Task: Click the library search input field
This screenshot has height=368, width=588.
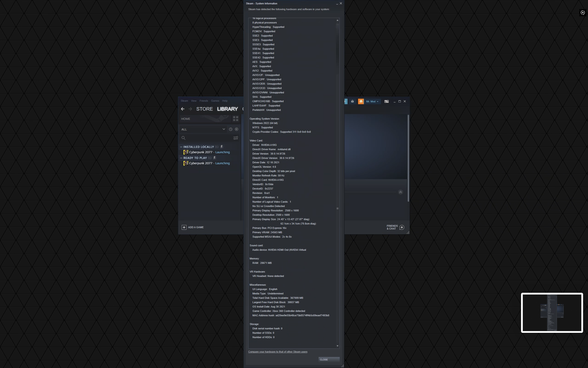Action: pos(209,138)
